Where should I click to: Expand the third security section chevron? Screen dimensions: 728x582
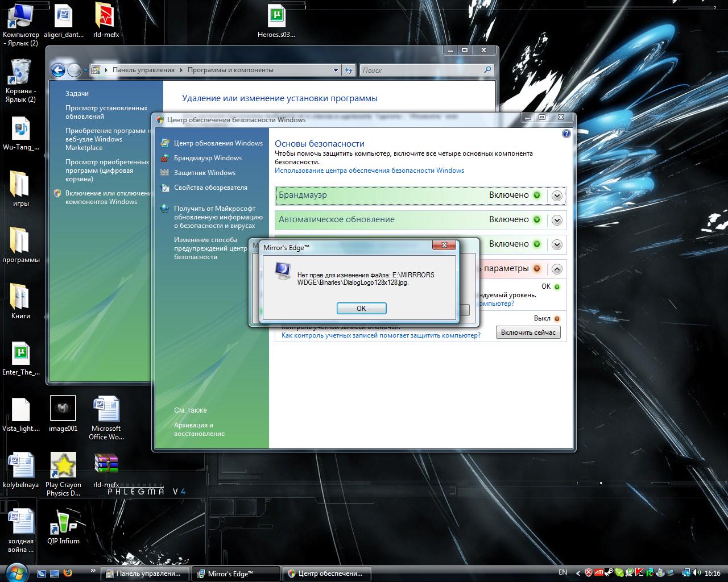tap(557, 244)
